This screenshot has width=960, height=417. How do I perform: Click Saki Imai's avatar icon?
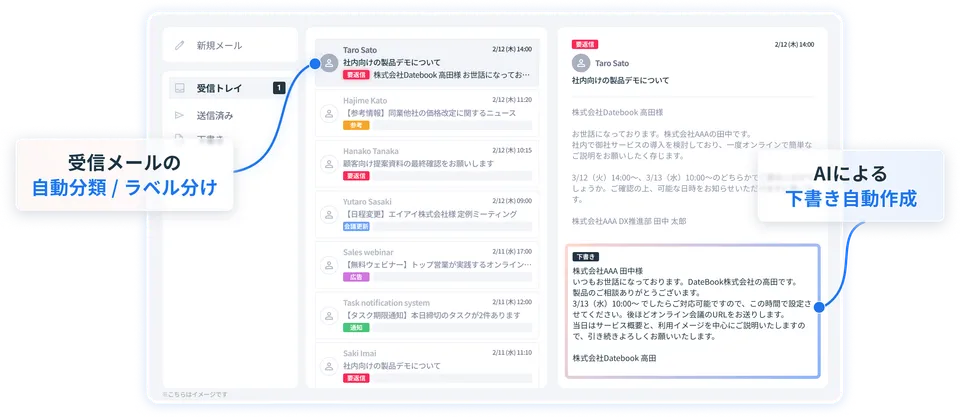329,366
